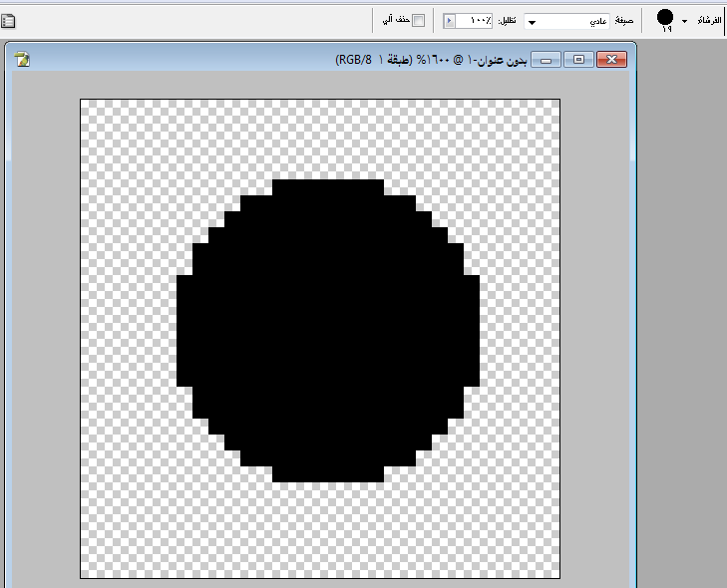This screenshot has height=588, width=727.
Task: Open the brush preset picker arrow
Action: [684, 21]
